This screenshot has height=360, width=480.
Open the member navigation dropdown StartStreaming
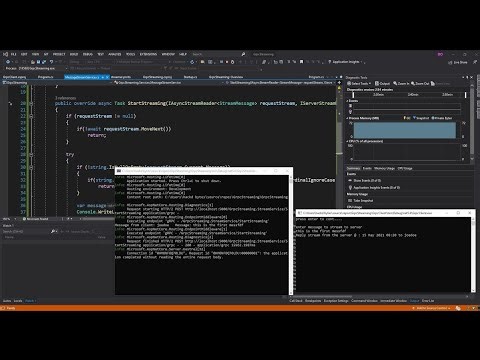pyautogui.click(x=281, y=82)
